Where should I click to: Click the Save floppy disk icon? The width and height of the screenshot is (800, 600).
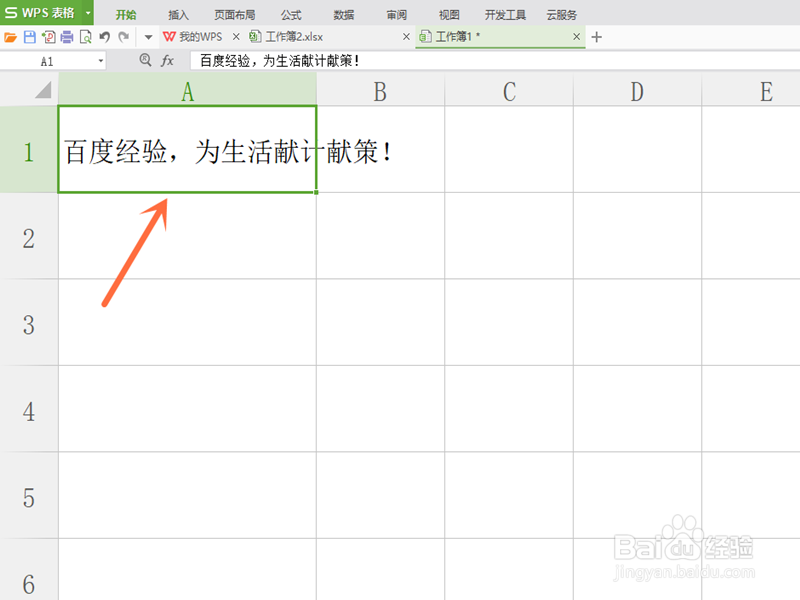click(x=30, y=37)
